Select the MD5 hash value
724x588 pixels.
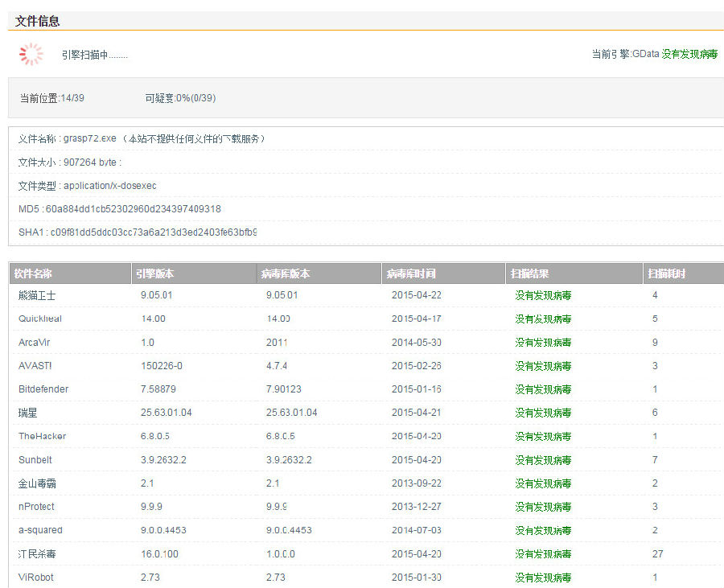point(133,209)
